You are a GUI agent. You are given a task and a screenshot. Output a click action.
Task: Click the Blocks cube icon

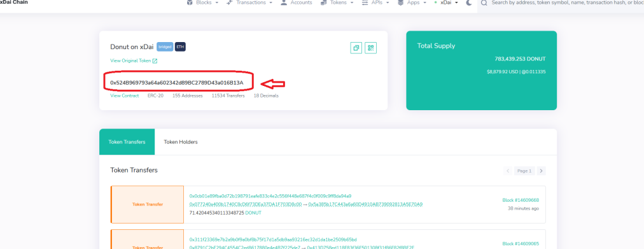click(190, 3)
